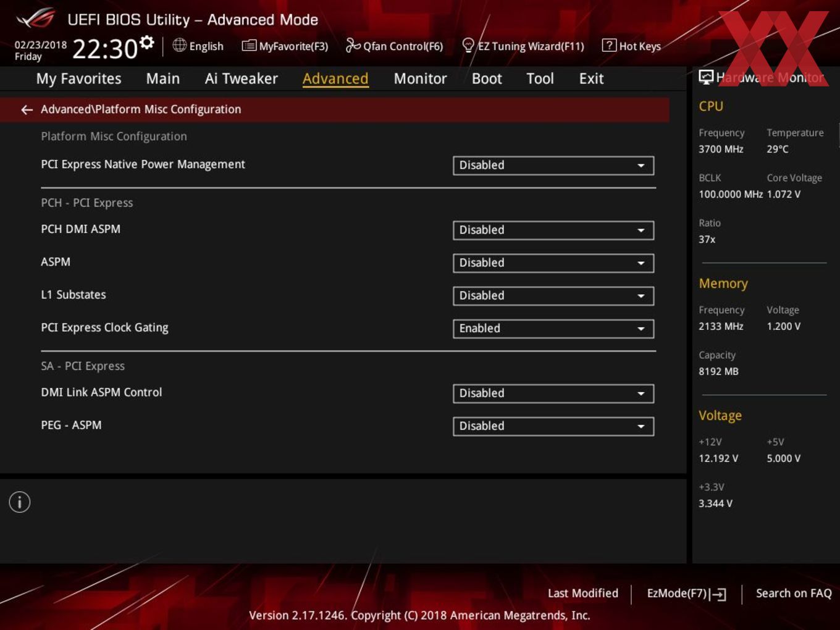Open the DMI Link ASPM Control dropdown
The width and height of the screenshot is (840, 630).
553,393
